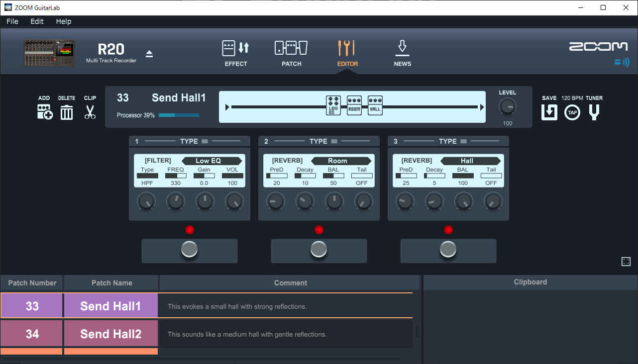
Task: Open the TUNER fork icon
Action: tap(594, 112)
